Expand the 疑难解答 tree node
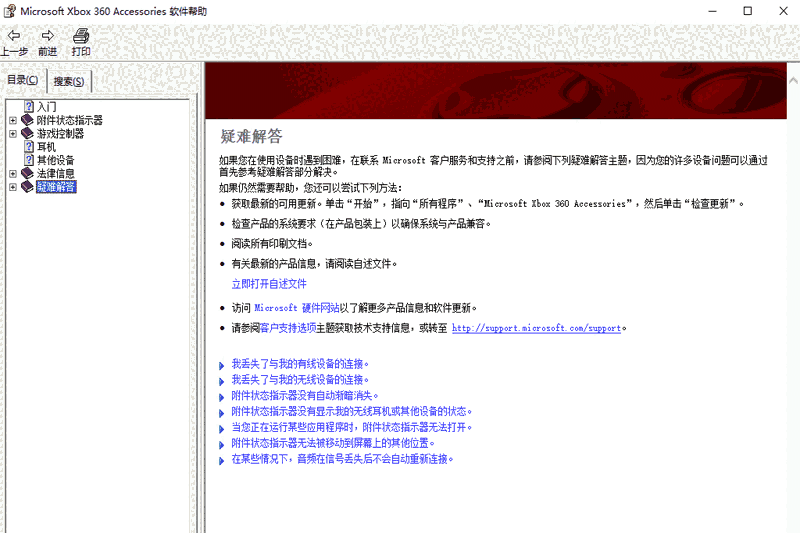 [13, 187]
